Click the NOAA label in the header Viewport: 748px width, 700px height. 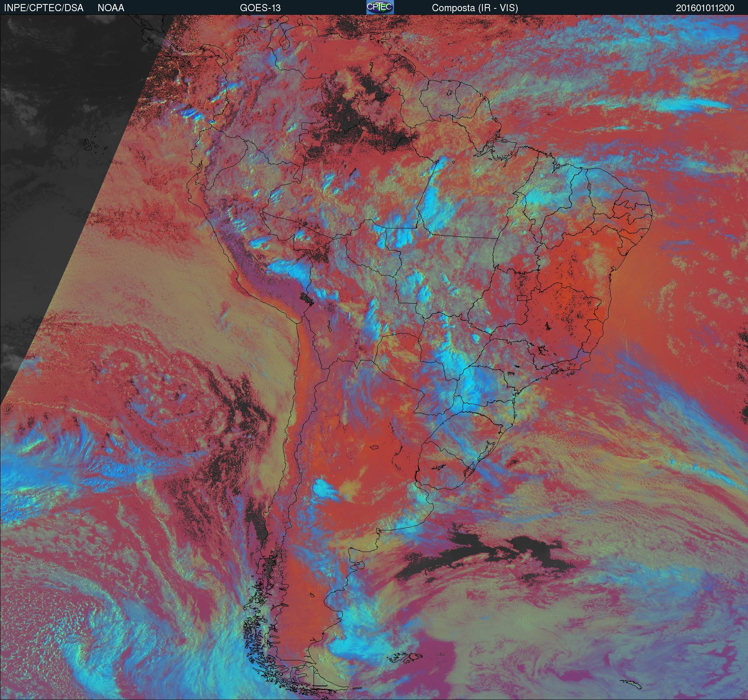[111, 8]
